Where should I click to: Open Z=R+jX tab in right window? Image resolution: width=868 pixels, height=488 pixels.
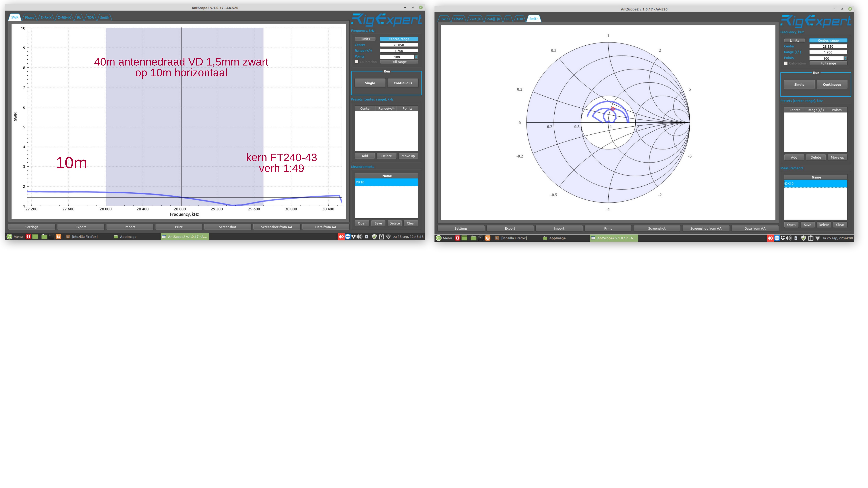[475, 19]
